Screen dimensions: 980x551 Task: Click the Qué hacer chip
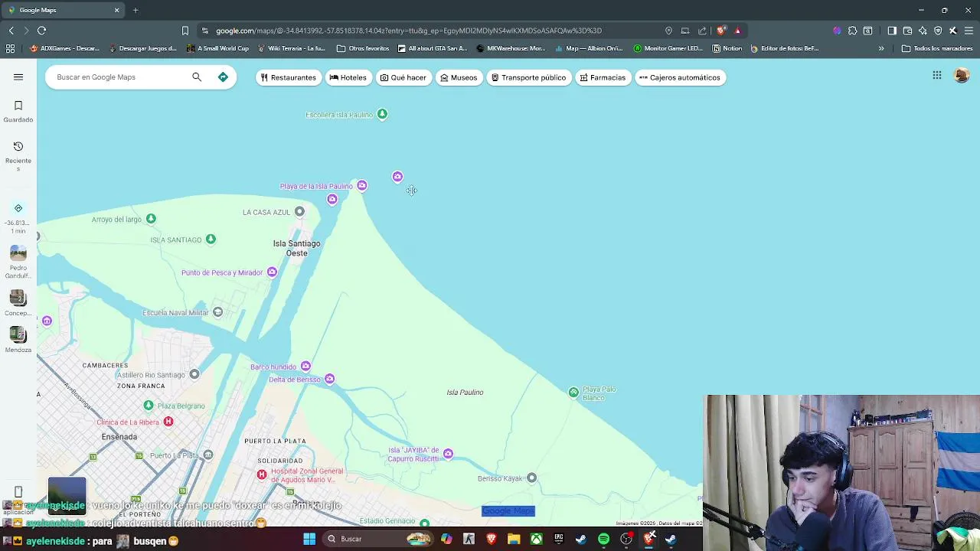[403, 77]
